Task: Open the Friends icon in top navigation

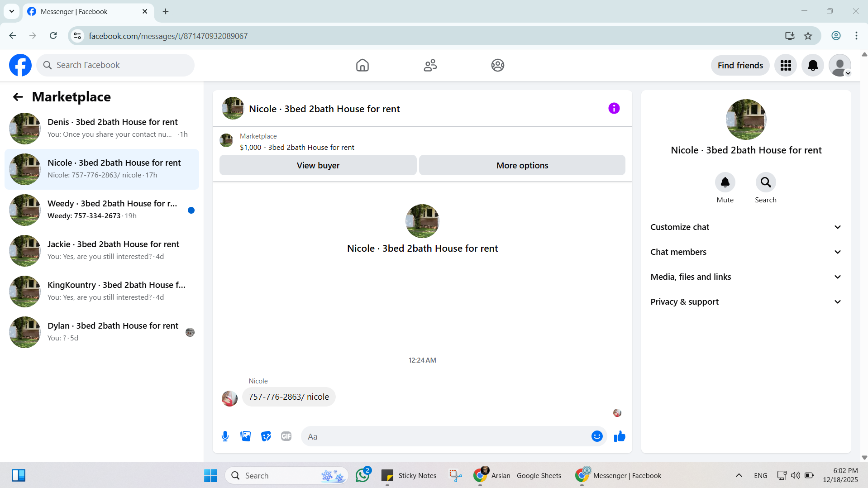Action: 430,65
